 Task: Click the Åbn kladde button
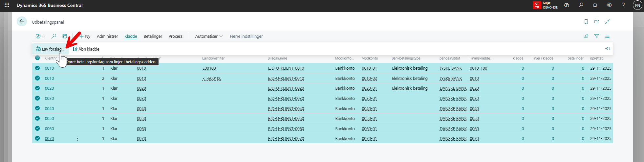point(86,49)
